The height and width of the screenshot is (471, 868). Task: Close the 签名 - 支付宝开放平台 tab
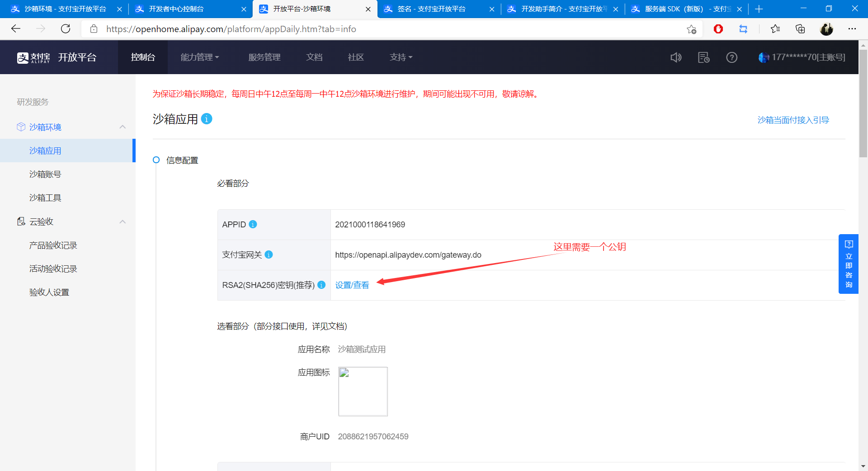click(x=492, y=9)
